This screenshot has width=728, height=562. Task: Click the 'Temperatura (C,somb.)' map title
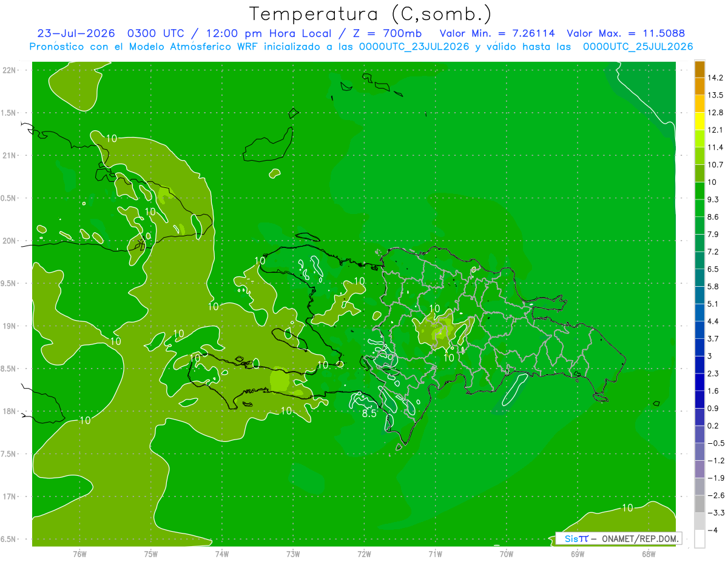371,14
